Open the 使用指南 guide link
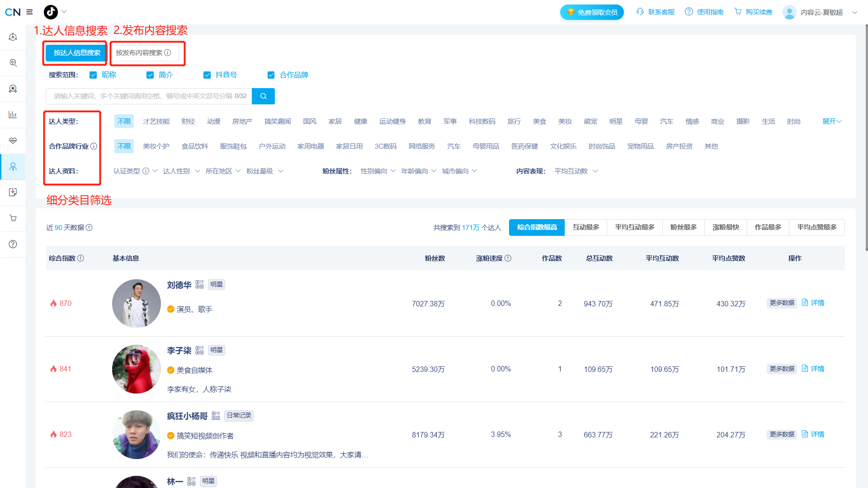The image size is (868, 488). click(704, 12)
